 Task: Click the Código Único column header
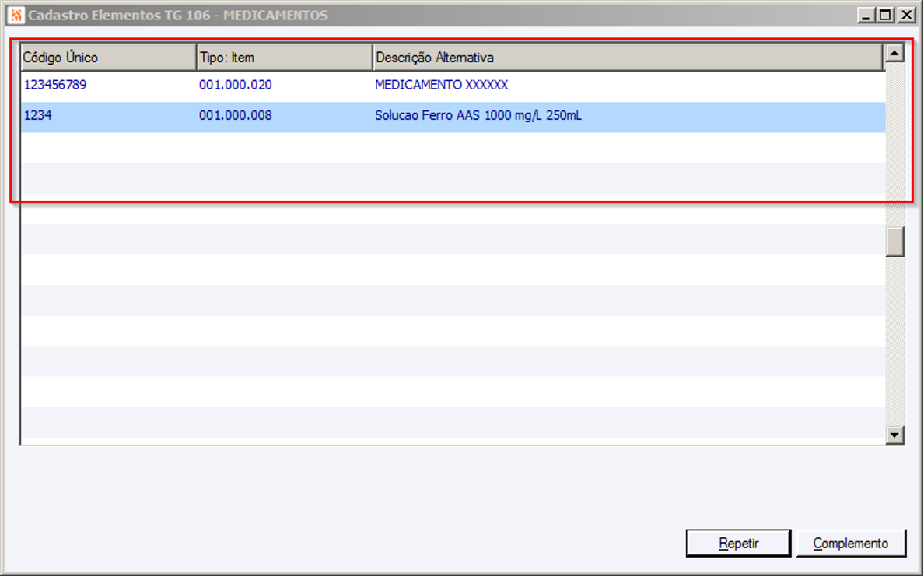click(x=108, y=58)
